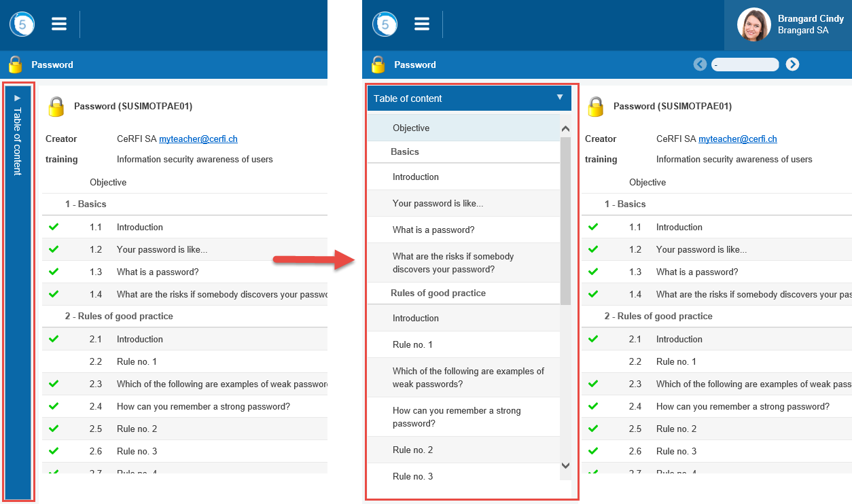
Task: Click the progress bar between the navigation arrows
Action: 745,65
